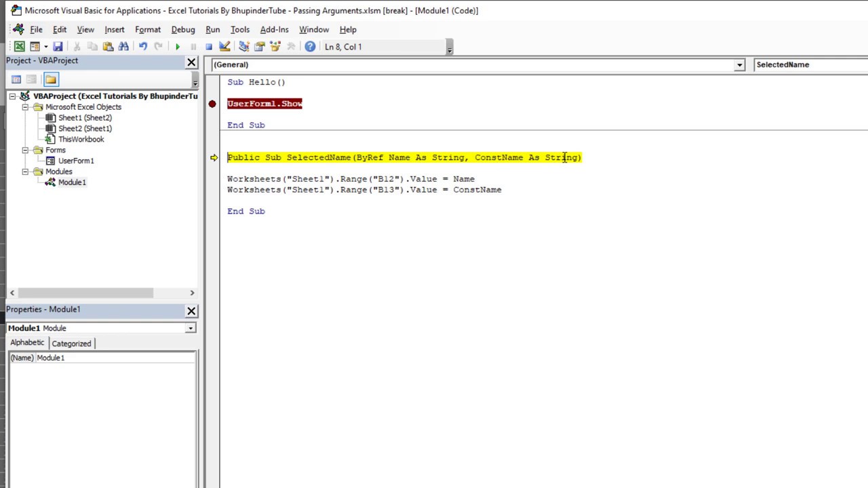
Task: Click the (Name) Module1 property value field
Action: pyautogui.click(x=115, y=358)
